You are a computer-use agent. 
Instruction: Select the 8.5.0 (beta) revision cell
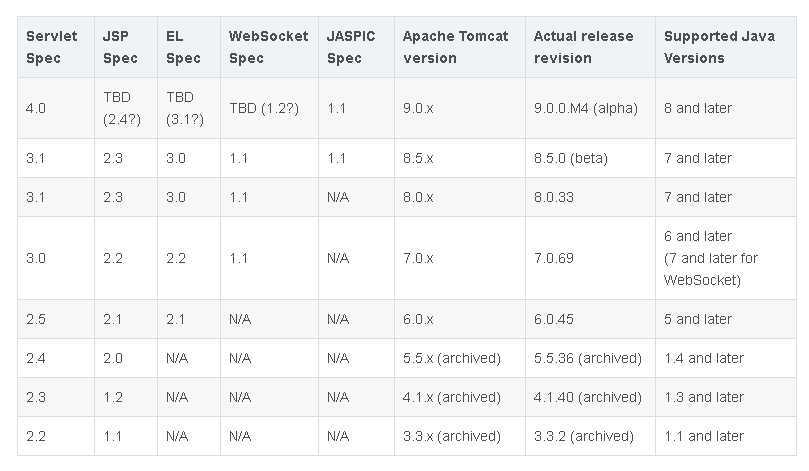pos(591,158)
